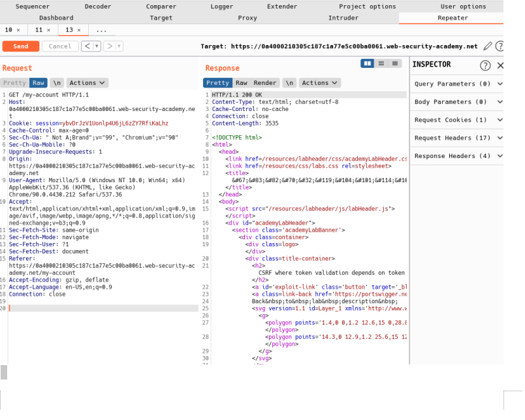Open the Decoder tab
This screenshot has height=420, width=525.
coord(98,7)
